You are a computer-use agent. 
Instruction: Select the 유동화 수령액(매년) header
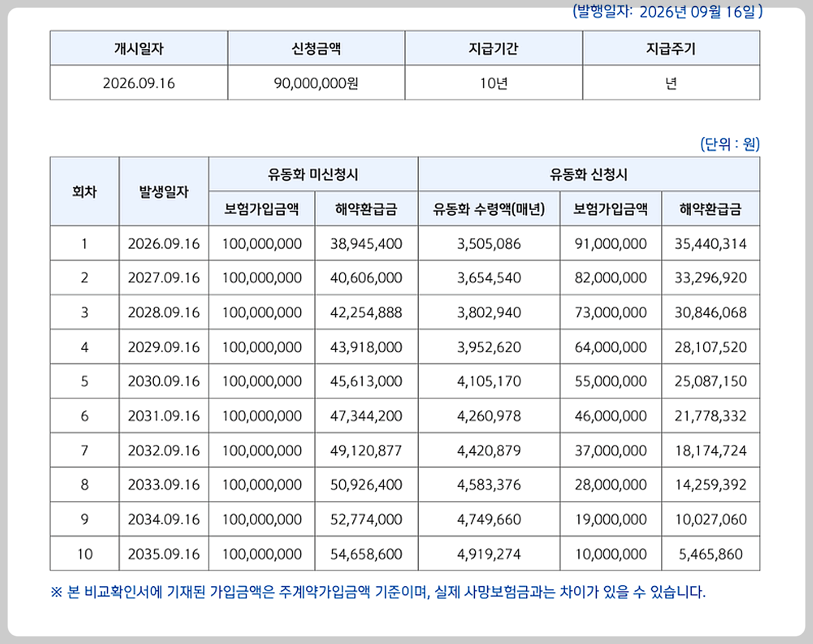(x=489, y=209)
